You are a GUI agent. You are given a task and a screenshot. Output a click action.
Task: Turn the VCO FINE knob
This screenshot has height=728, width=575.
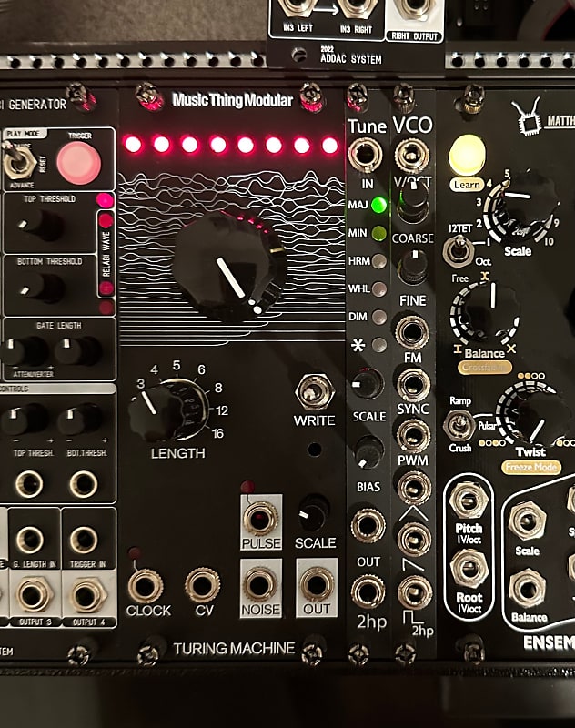(412, 267)
